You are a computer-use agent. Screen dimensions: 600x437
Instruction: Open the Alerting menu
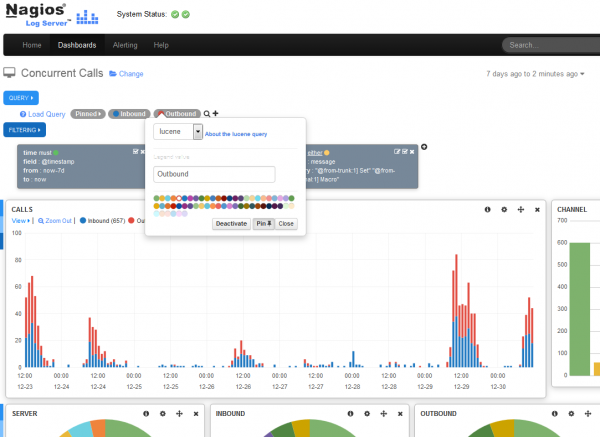(x=125, y=45)
